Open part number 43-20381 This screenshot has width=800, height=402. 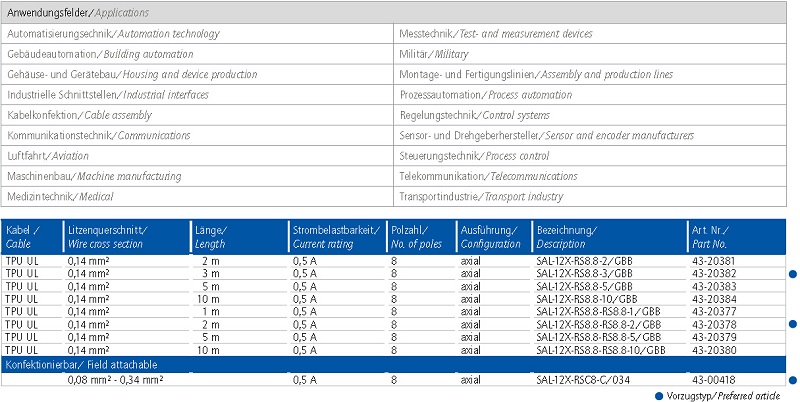tap(714, 260)
